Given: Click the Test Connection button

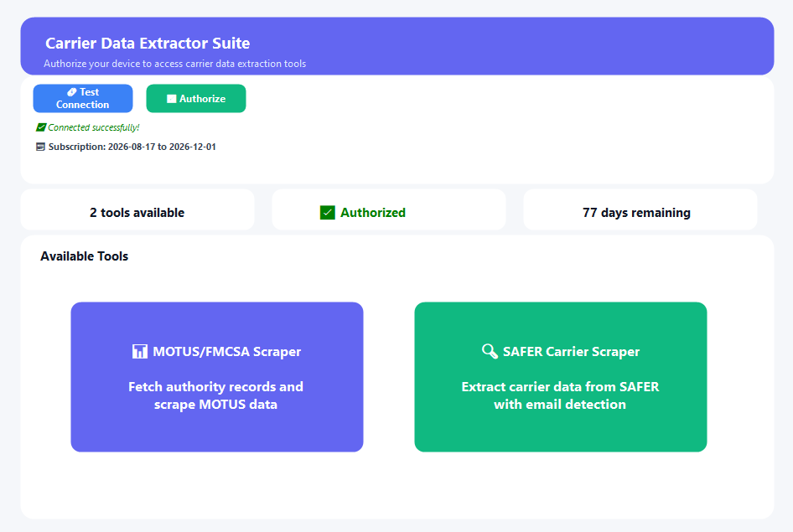Looking at the screenshot, I should (83, 99).
